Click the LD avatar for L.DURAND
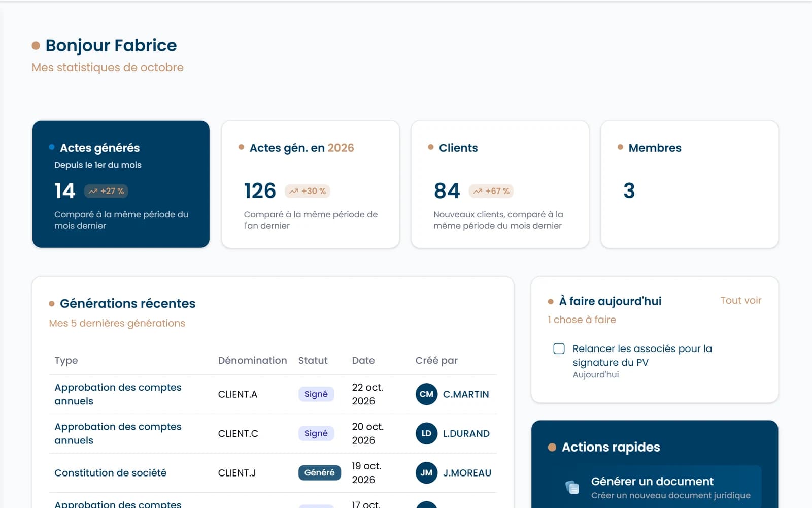This screenshot has height=508, width=812. 426,433
